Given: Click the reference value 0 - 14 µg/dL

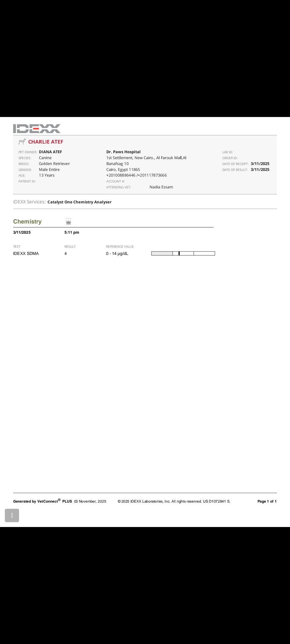Looking at the screenshot, I should pos(117,254).
